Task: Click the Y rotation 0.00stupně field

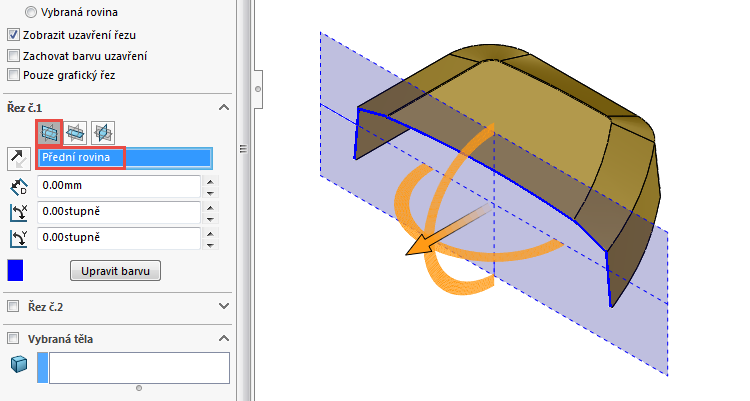Action: tap(119, 238)
